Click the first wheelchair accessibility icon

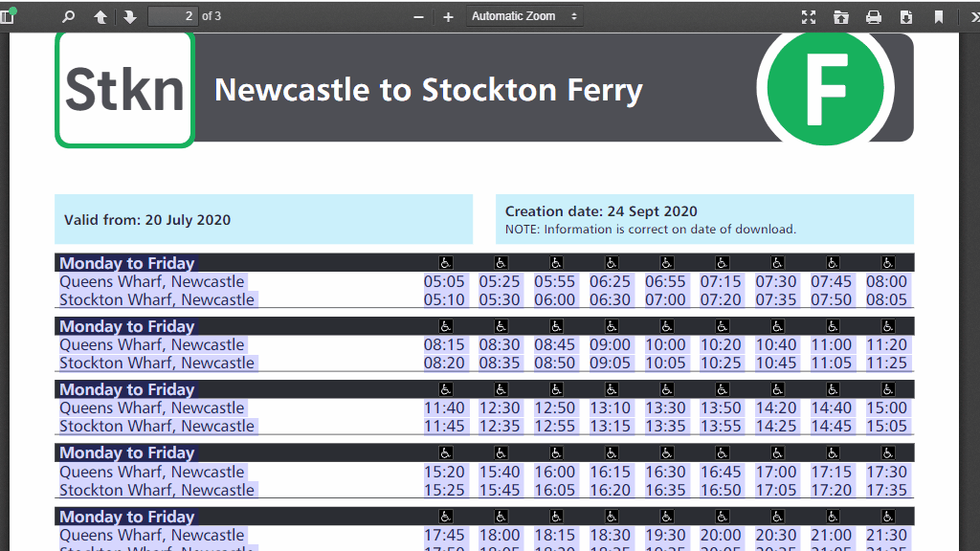click(x=445, y=263)
